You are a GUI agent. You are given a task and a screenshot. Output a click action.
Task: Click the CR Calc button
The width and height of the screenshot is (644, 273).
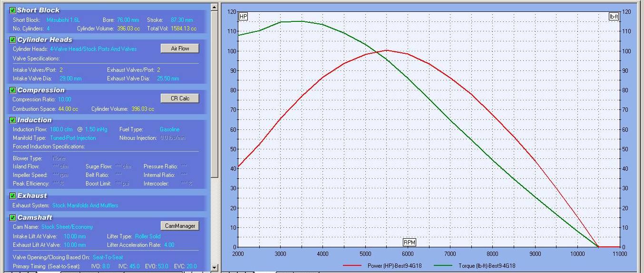pyautogui.click(x=179, y=98)
